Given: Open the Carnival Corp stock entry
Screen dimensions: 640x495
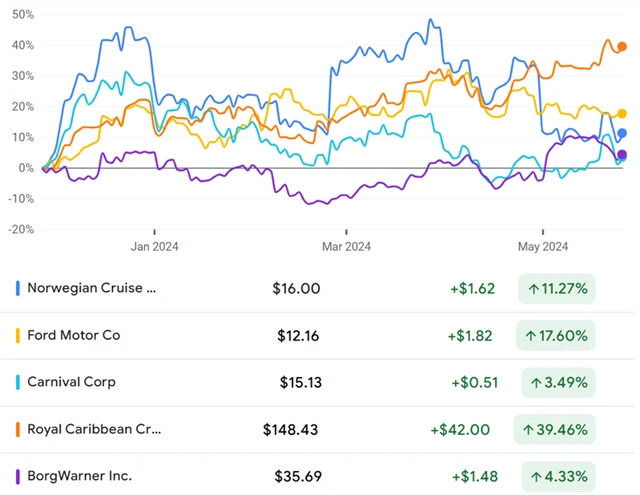Looking at the screenshot, I should (72, 382).
